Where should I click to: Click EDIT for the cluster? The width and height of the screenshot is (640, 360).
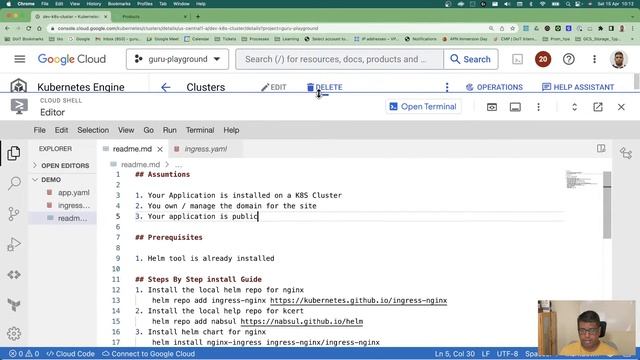(273, 87)
